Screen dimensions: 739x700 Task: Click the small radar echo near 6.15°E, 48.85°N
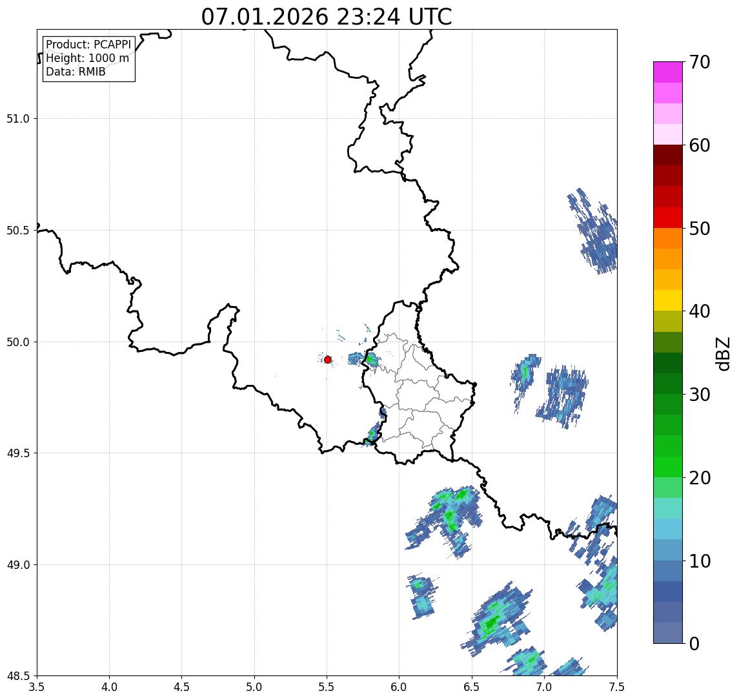point(422,596)
